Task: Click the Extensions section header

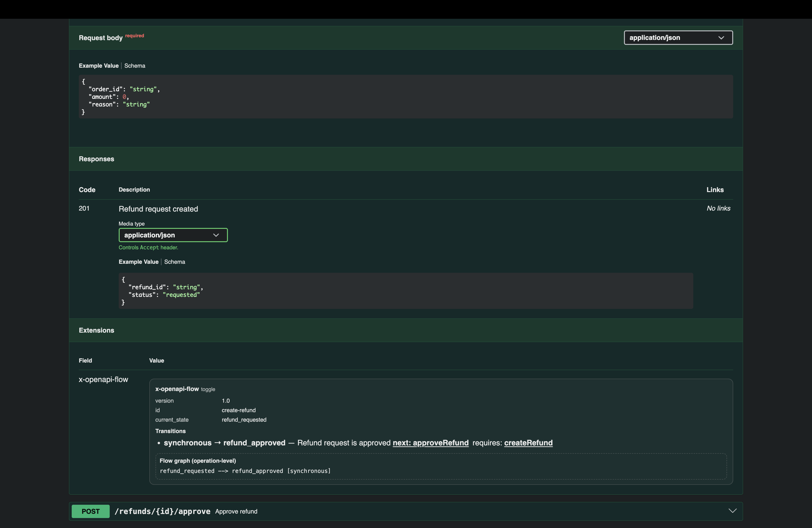Action: tap(97, 330)
